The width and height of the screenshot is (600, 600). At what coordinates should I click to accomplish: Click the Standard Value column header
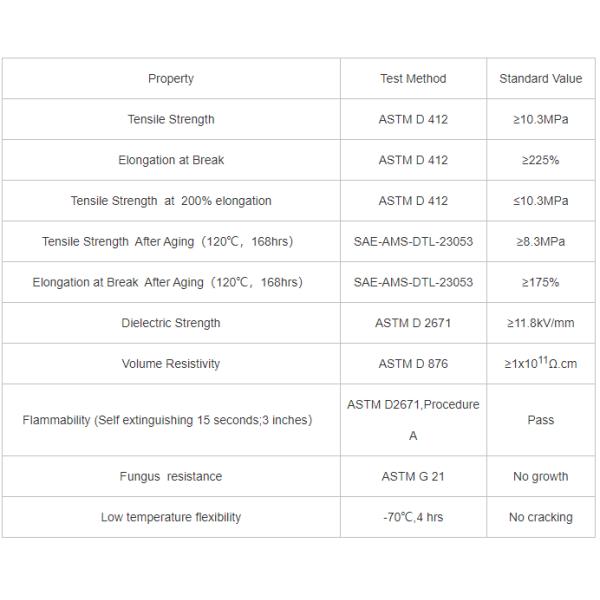(541, 79)
